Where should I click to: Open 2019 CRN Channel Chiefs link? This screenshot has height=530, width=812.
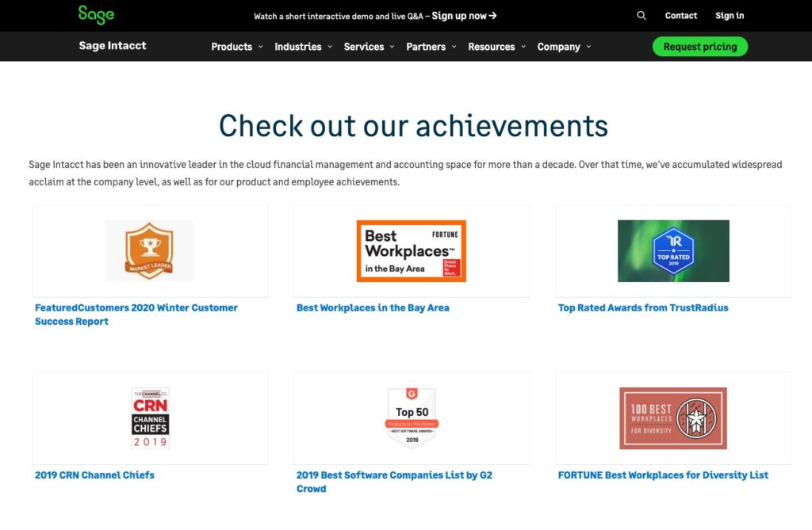(x=94, y=475)
